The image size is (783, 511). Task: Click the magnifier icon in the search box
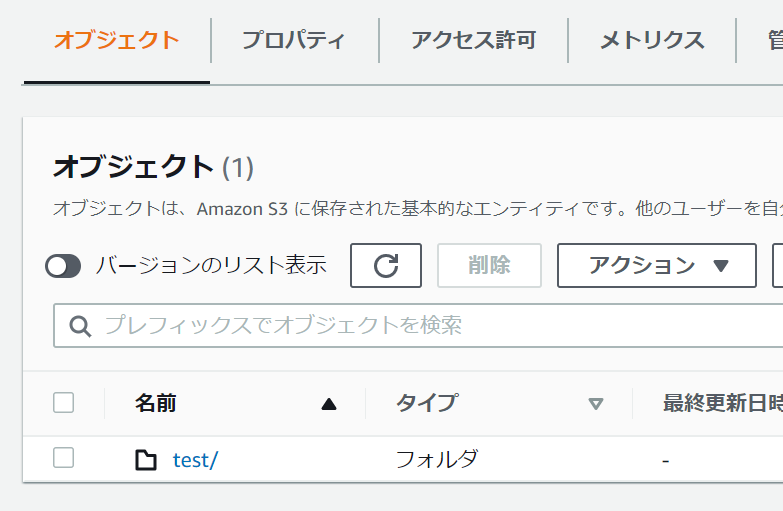(80, 325)
